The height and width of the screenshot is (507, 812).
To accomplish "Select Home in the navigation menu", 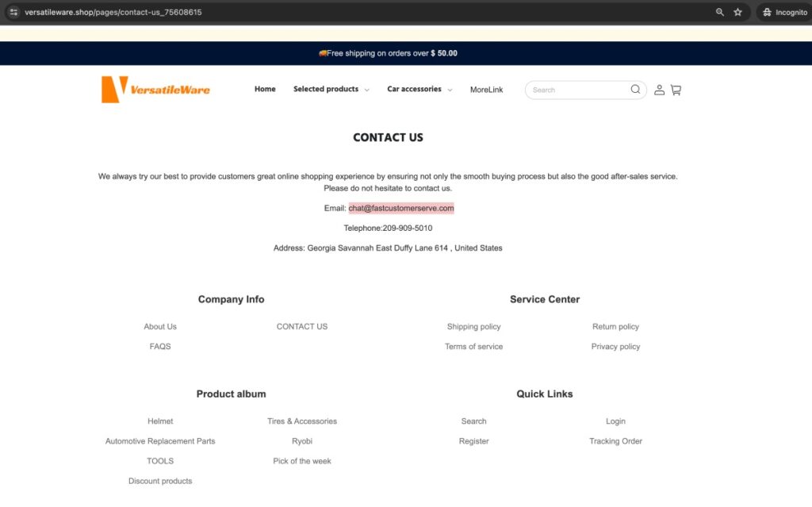I will tap(265, 89).
